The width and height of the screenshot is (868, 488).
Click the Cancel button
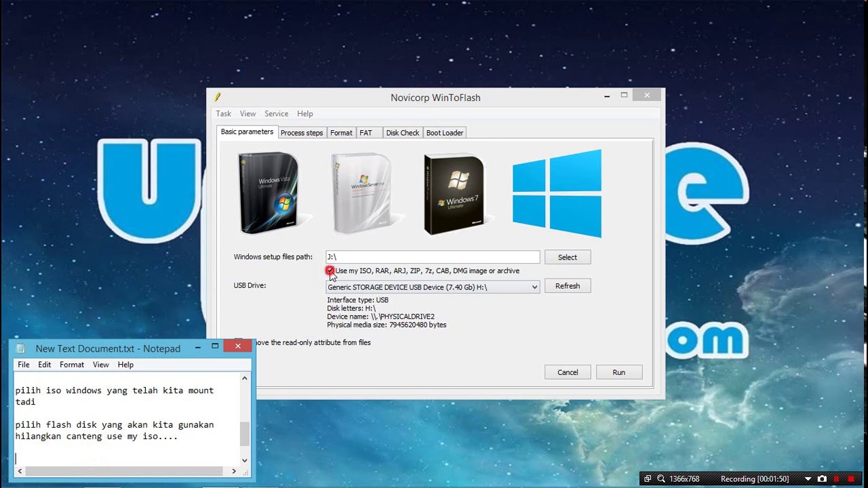pos(568,372)
